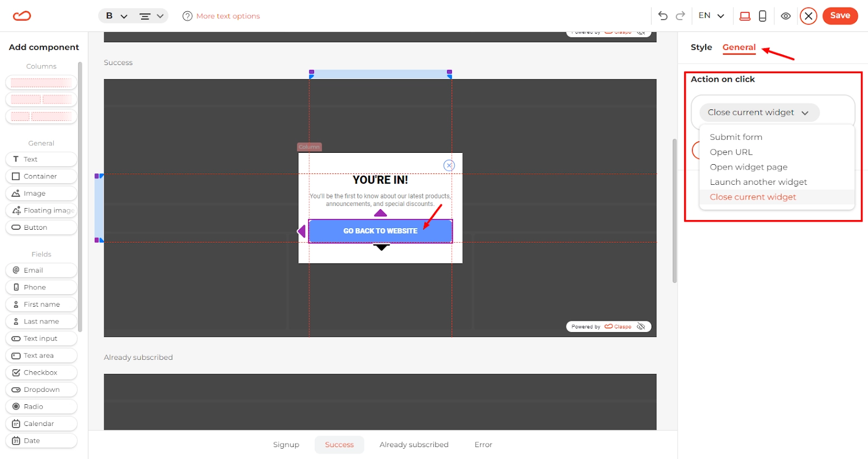Switch to the Style tab

pyautogui.click(x=701, y=47)
